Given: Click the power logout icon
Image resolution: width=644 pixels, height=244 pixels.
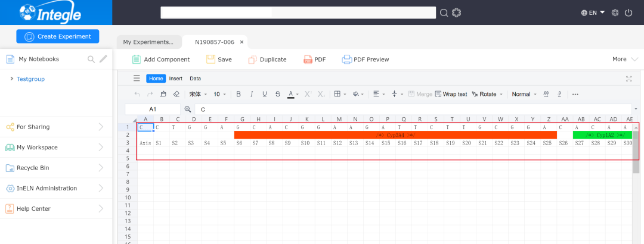Looking at the screenshot, I should tap(628, 12).
